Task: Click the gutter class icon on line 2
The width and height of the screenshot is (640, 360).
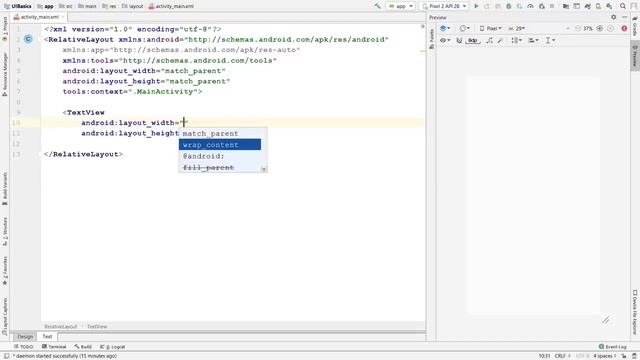Action: click(x=28, y=39)
